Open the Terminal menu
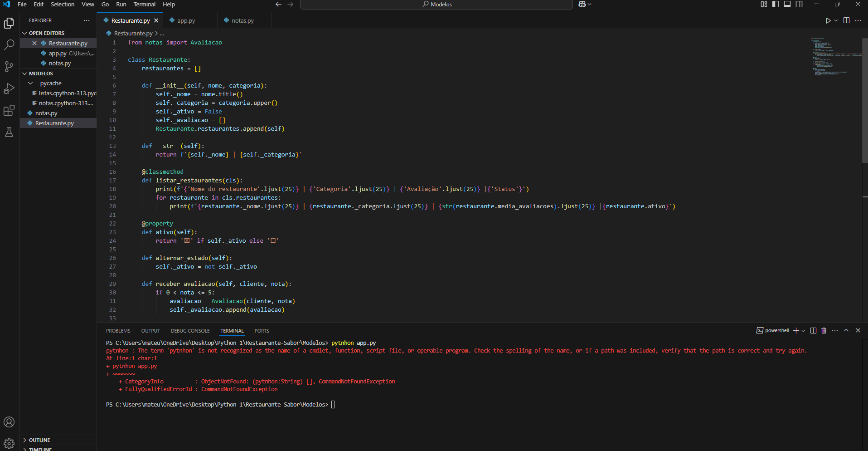868x451 pixels. (x=145, y=5)
